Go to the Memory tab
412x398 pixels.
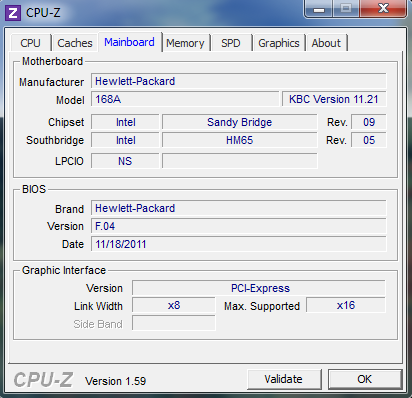tap(185, 43)
